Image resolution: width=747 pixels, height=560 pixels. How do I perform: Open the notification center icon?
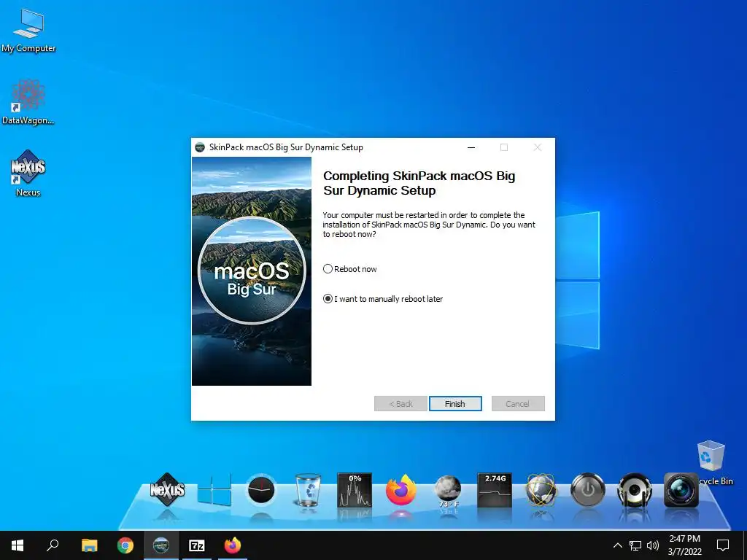[x=723, y=545]
